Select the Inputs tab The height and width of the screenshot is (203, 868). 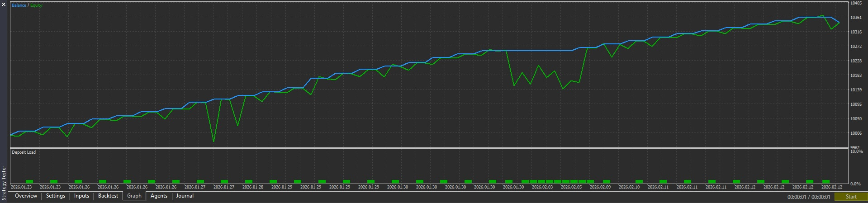[81, 196]
